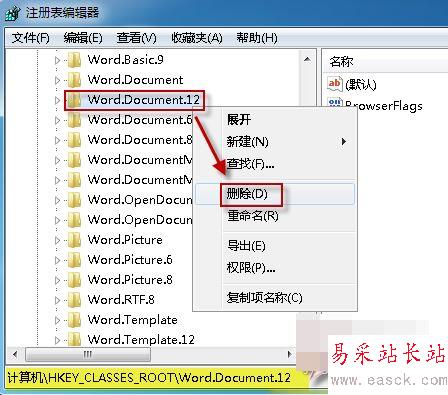
Task: Click the Word.RTF.8 folder icon
Action: click(74, 300)
